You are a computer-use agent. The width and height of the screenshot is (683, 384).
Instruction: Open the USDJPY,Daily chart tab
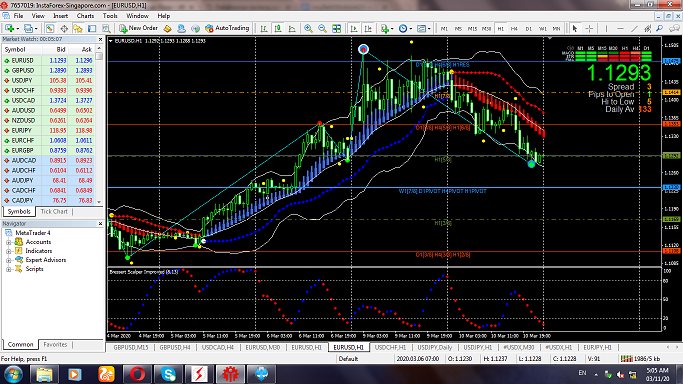pos(435,347)
